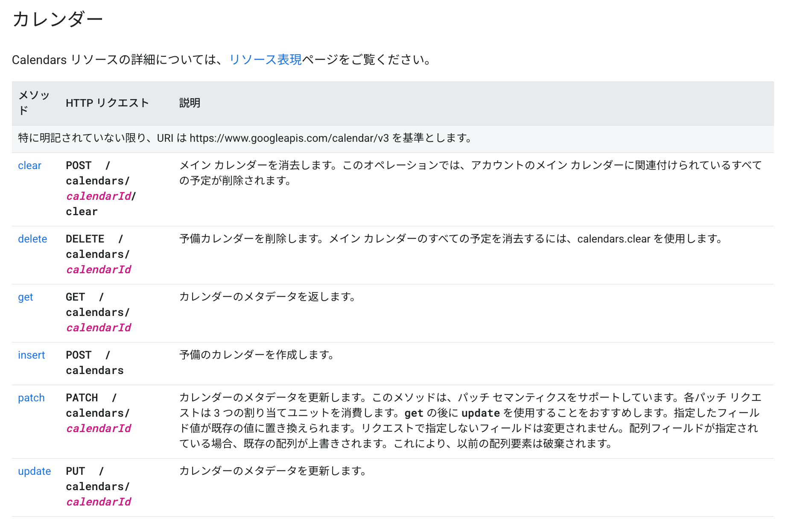The width and height of the screenshot is (800, 532).
Task: Click the patch method description paragraph
Action: (470, 421)
